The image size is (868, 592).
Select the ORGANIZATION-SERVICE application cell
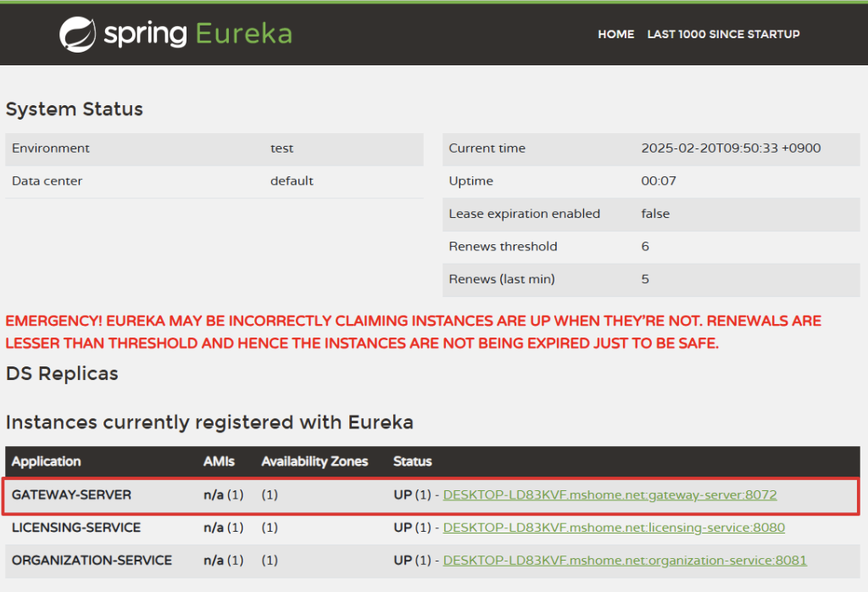92,561
